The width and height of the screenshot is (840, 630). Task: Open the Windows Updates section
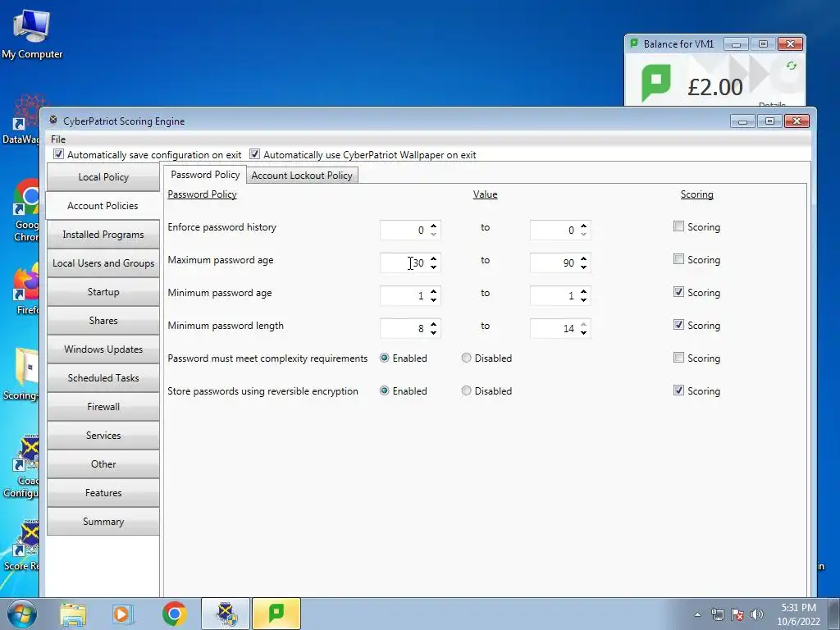(103, 349)
